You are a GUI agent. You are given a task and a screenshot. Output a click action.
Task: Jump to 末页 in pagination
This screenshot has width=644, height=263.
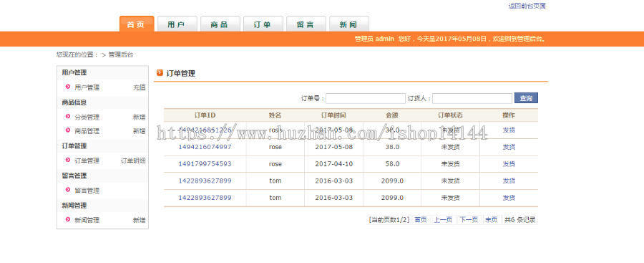[x=491, y=220]
